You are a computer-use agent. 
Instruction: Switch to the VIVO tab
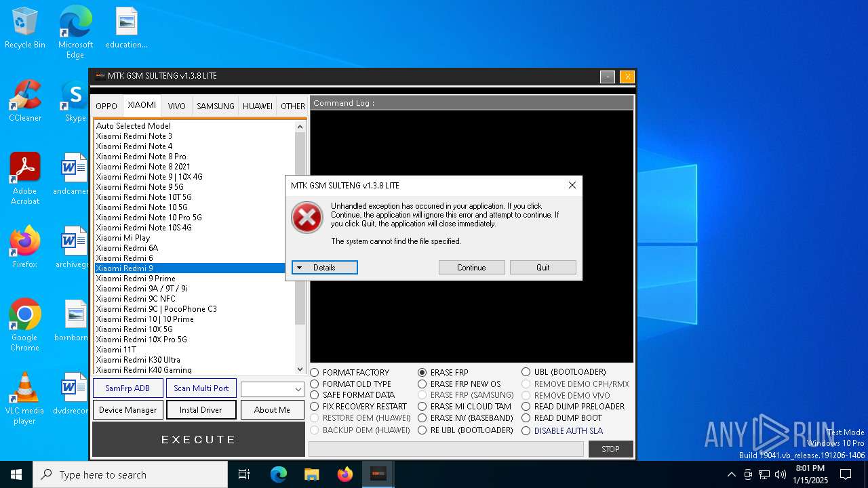pos(177,106)
